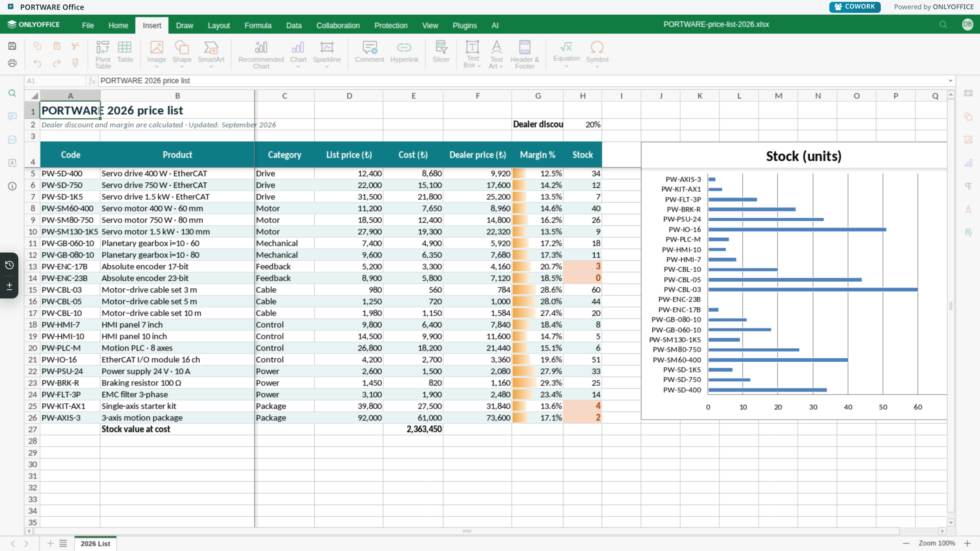Insert a Pivot Table
This screenshot has height=551, width=980.
coord(103,54)
